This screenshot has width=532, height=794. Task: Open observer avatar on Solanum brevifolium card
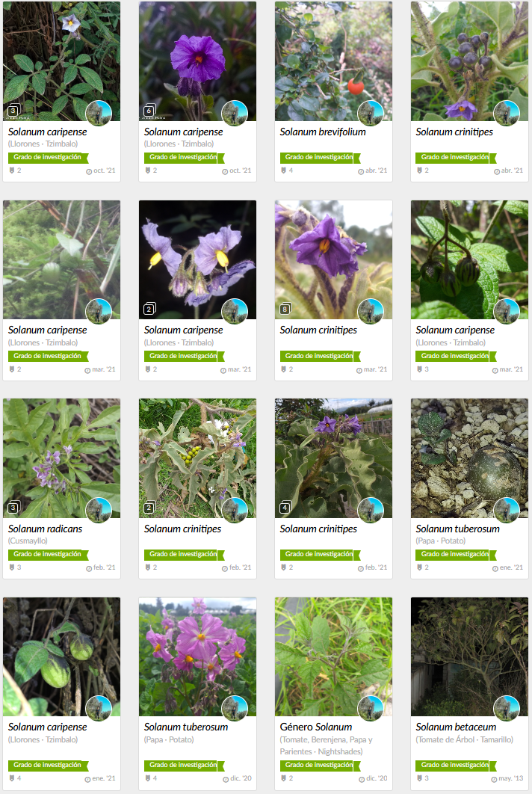pos(371,113)
